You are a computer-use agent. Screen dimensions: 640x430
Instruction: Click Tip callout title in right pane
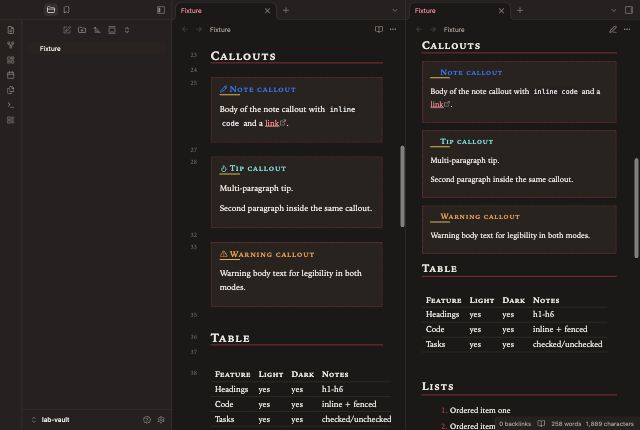pyautogui.click(x=467, y=142)
